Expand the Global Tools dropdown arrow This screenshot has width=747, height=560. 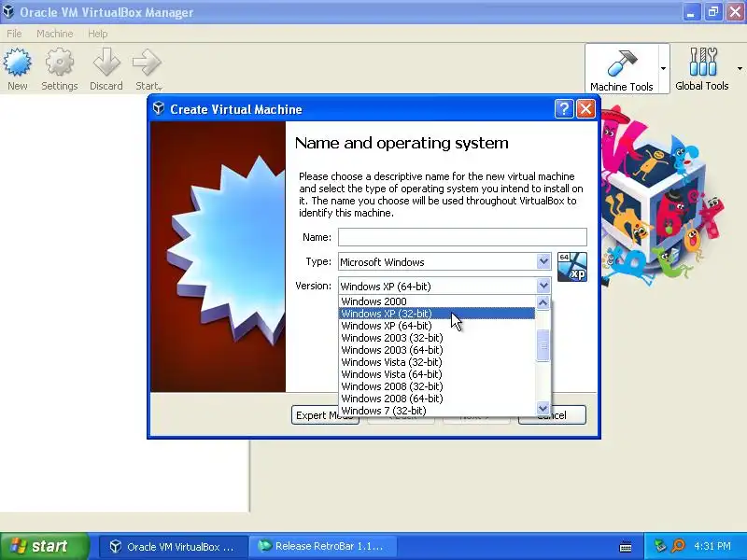(x=740, y=68)
